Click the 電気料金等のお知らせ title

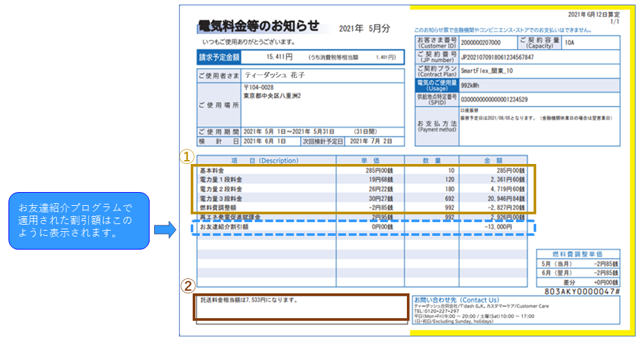(x=259, y=26)
